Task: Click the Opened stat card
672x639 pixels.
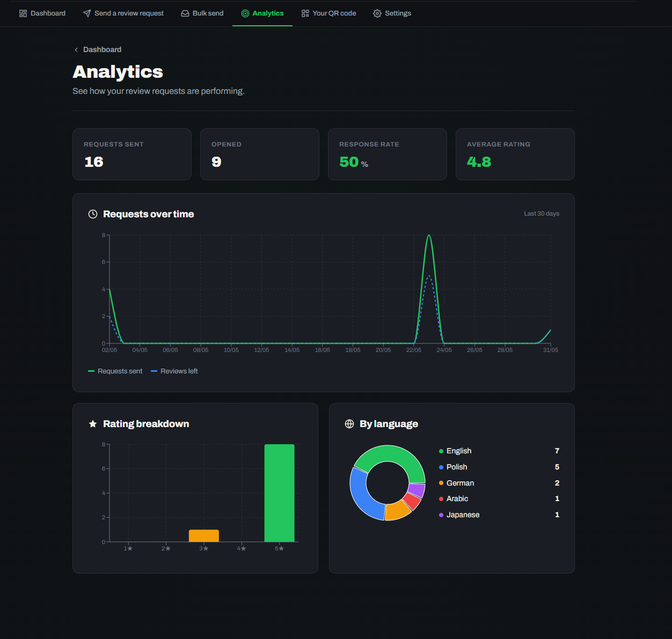Action: coord(260,155)
